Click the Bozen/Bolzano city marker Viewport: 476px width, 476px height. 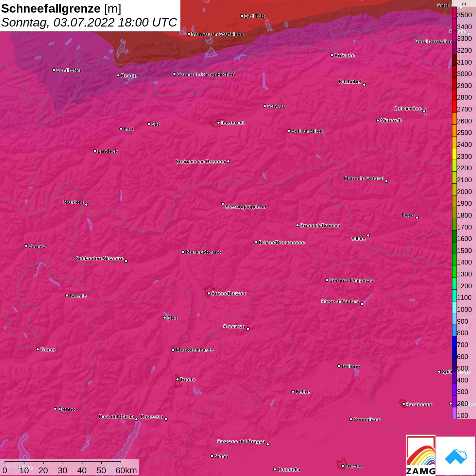click(209, 293)
